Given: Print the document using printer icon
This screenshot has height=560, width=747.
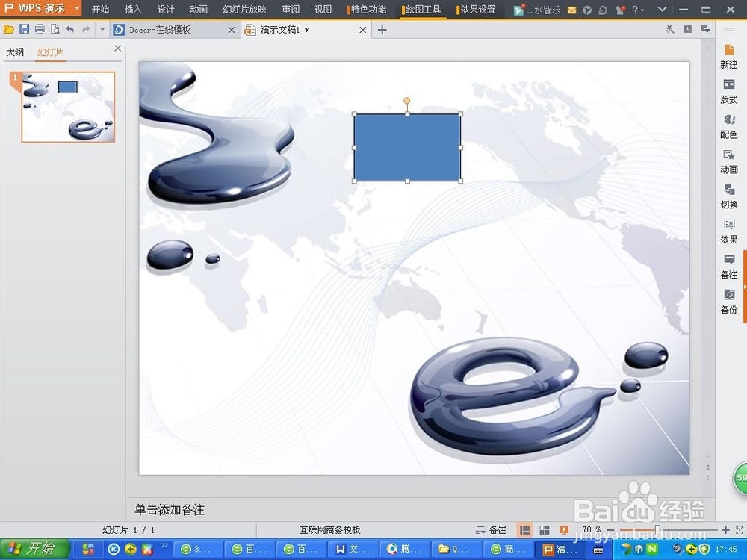Looking at the screenshot, I should click(x=40, y=30).
